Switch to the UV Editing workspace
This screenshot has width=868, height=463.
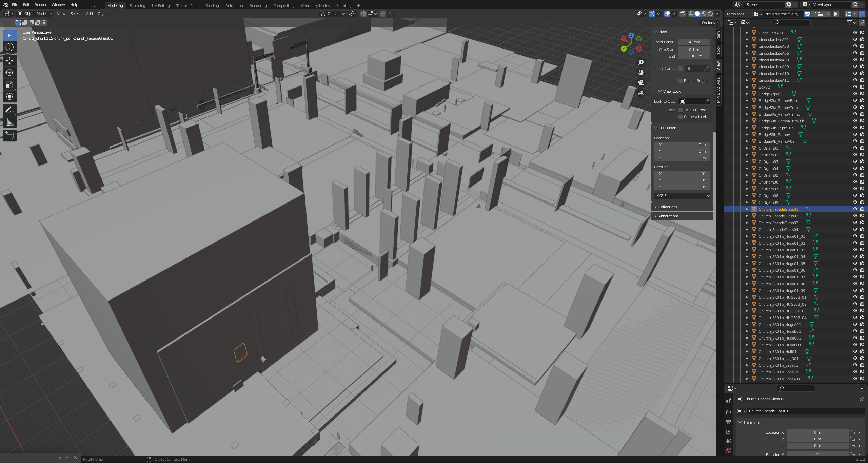[160, 6]
